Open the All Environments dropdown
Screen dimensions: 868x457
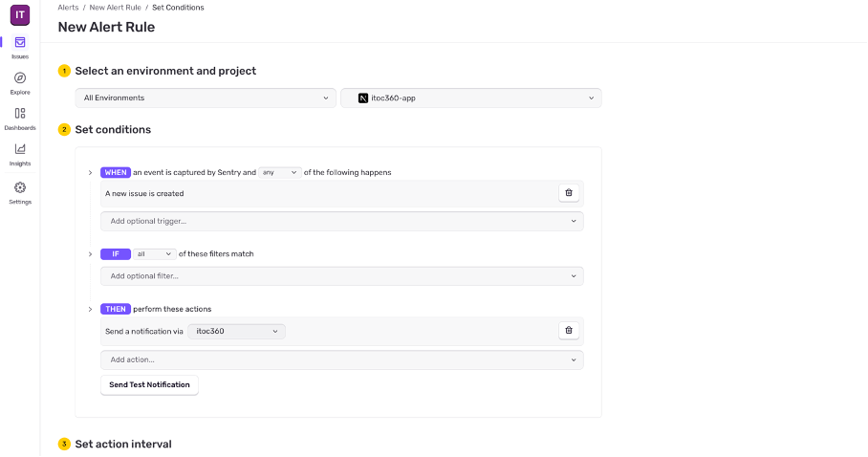coord(206,98)
